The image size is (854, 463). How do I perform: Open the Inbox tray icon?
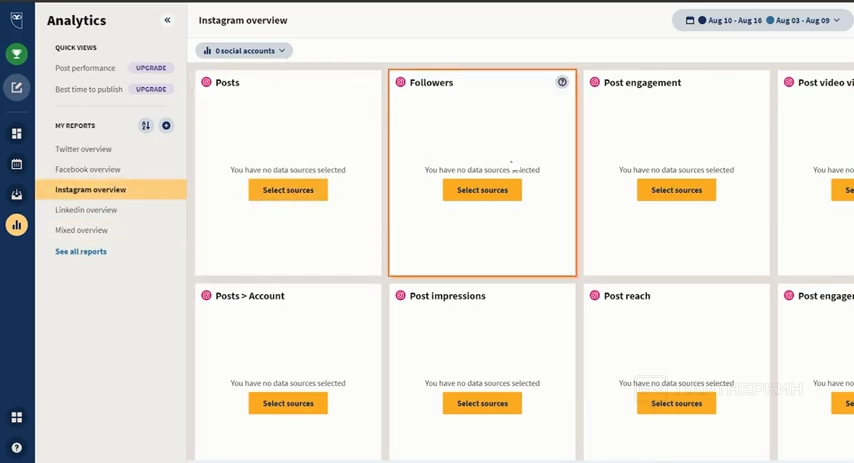pyautogui.click(x=16, y=194)
